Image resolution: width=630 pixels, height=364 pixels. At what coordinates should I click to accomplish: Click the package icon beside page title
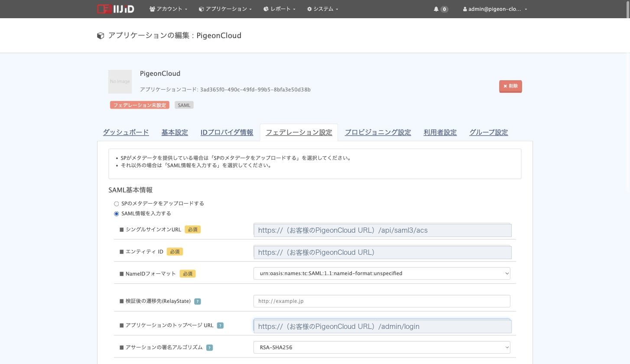coord(101,36)
